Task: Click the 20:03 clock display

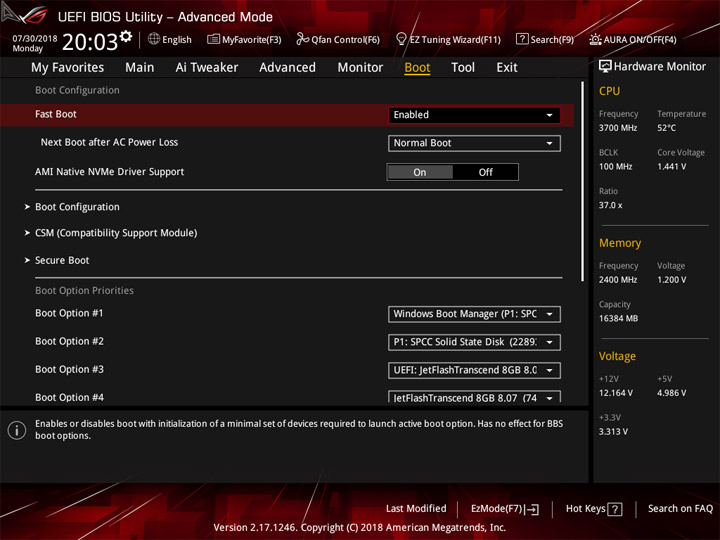Action: pyautogui.click(x=90, y=42)
